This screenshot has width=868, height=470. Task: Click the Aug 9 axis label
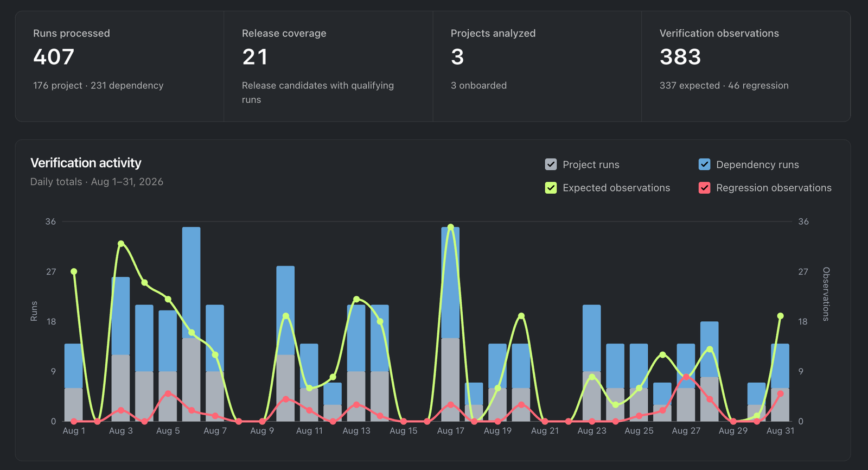click(262, 430)
